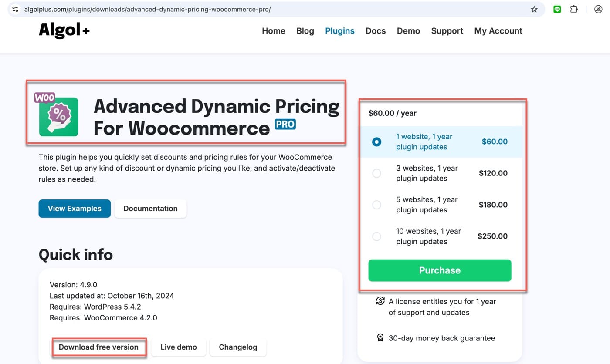
Task: Open the Documentation button
Action: coord(150,209)
